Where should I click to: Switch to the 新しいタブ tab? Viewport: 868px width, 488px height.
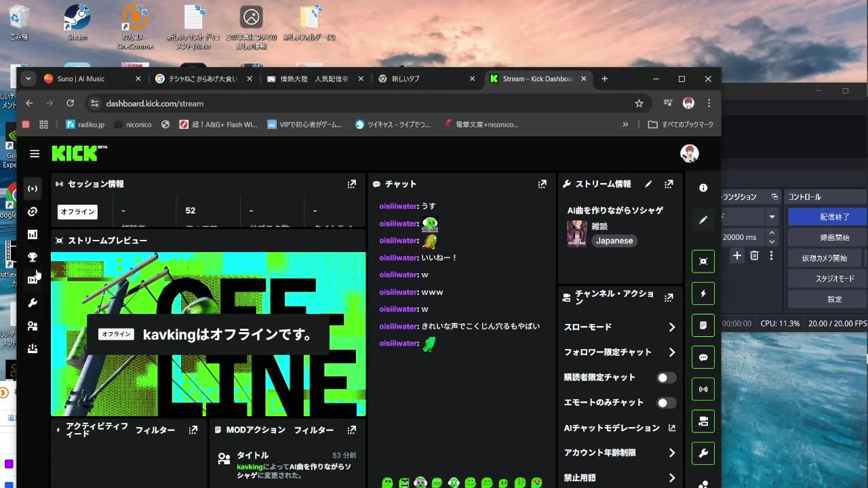pyautogui.click(x=427, y=79)
